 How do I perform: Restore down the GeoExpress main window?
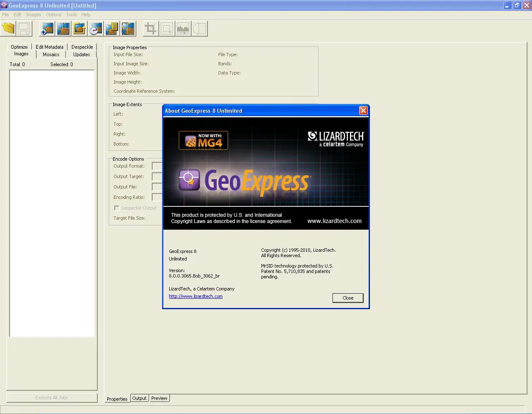click(517, 5)
